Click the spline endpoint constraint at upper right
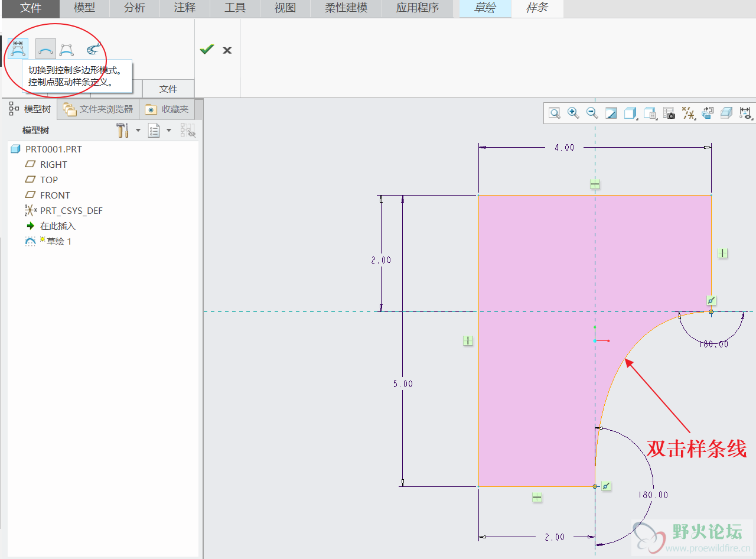This screenshot has height=559, width=756. pyautogui.click(x=712, y=300)
